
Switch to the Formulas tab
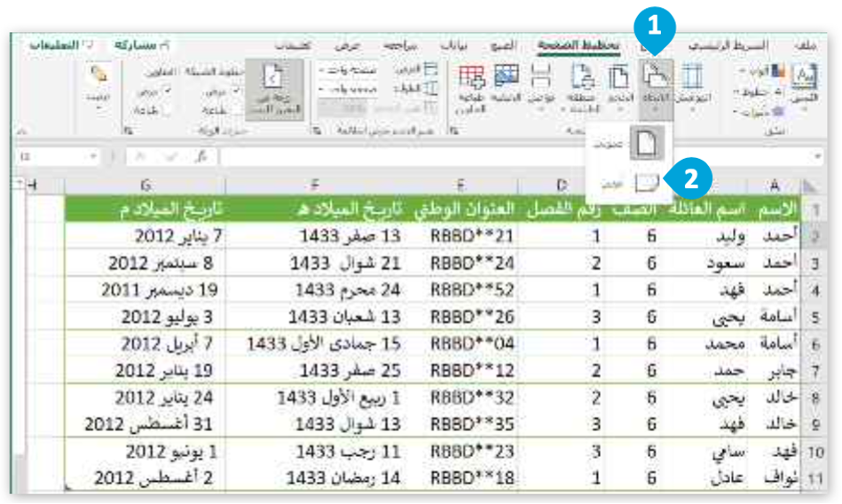tap(503, 46)
